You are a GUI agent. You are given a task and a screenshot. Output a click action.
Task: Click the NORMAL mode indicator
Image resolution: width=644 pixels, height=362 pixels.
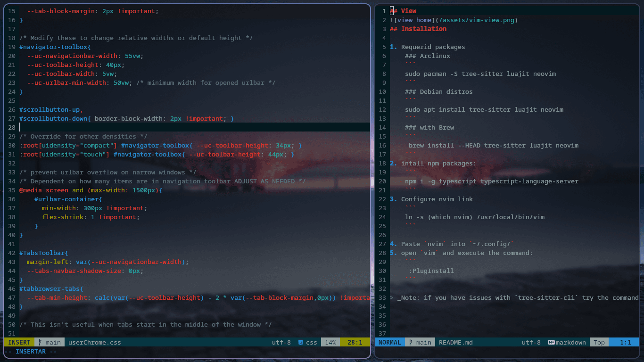point(389,343)
